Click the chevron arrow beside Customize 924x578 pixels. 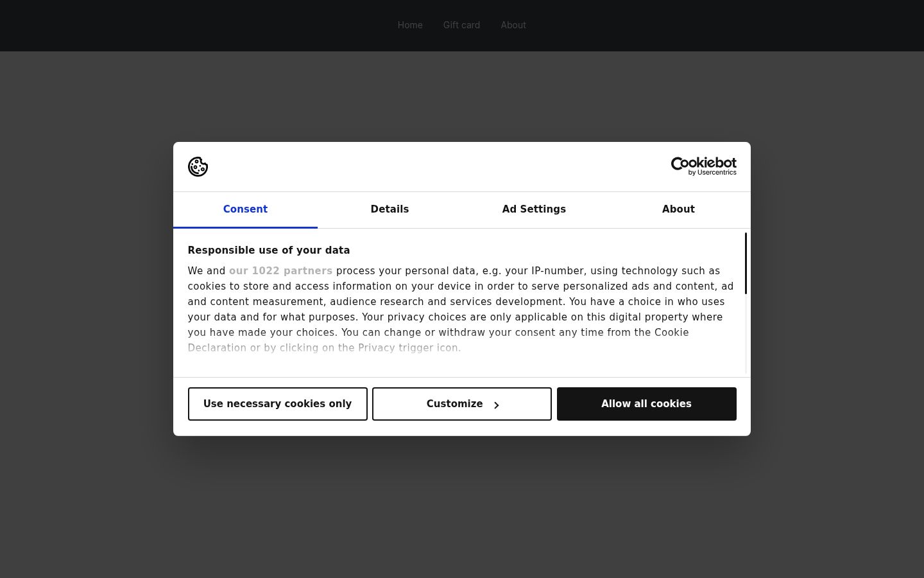496,405
